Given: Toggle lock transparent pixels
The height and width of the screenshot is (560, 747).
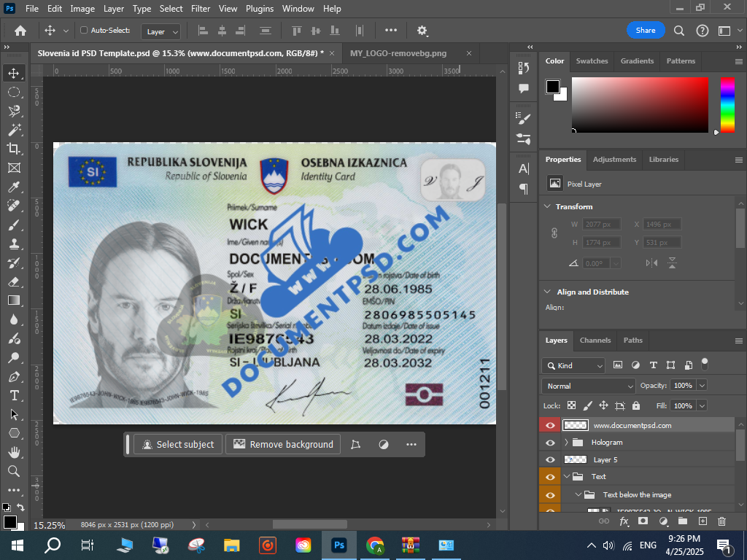Looking at the screenshot, I should pos(571,405).
